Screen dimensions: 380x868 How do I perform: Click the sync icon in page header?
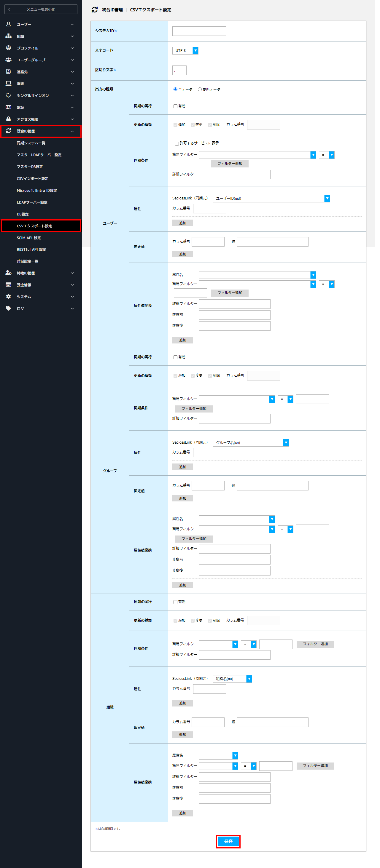(x=94, y=10)
